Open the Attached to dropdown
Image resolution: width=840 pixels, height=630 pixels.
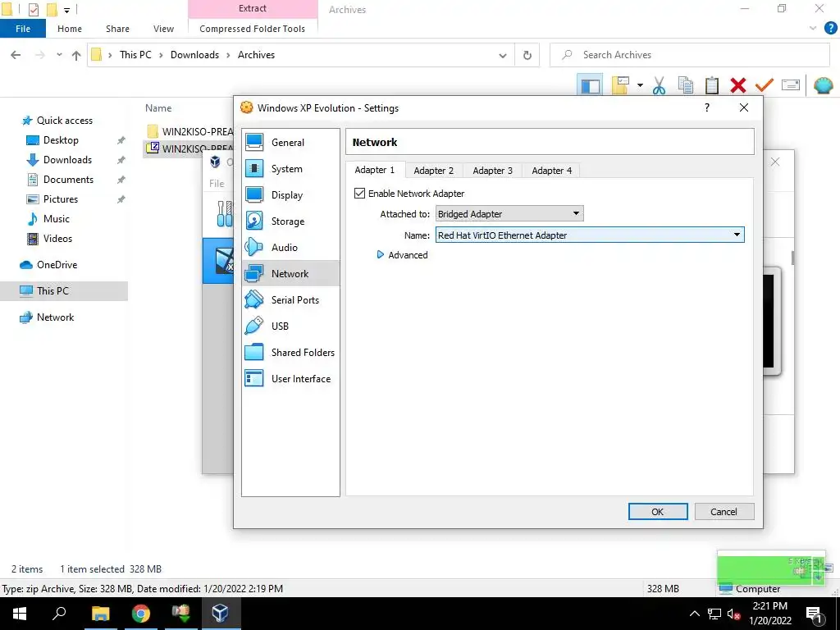pos(509,214)
